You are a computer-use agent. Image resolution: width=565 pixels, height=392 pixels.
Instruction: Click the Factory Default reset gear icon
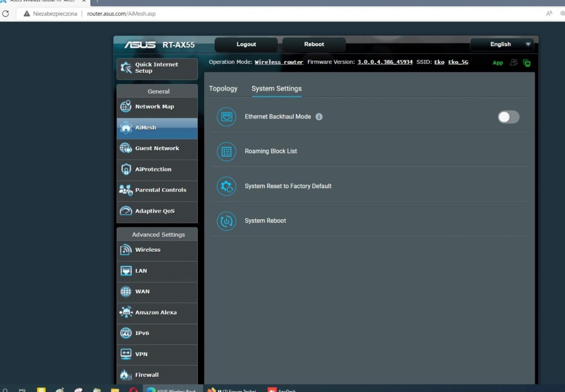(x=226, y=186)
